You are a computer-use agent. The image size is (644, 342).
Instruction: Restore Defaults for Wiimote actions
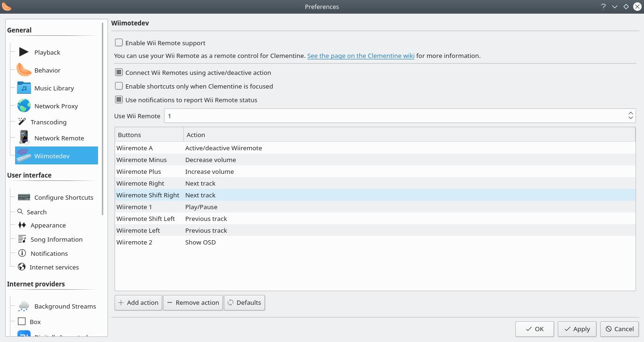pyautogui.click(x=244, y=302)
